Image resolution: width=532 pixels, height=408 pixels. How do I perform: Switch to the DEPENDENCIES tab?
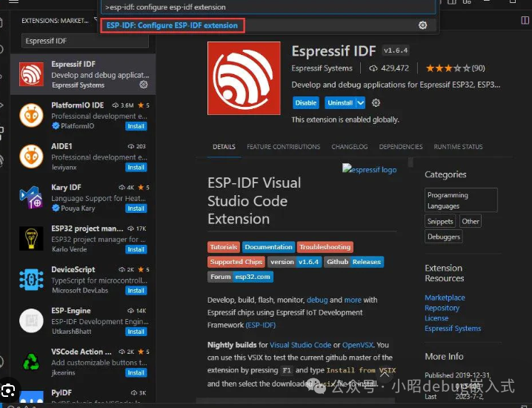point(401,147)
